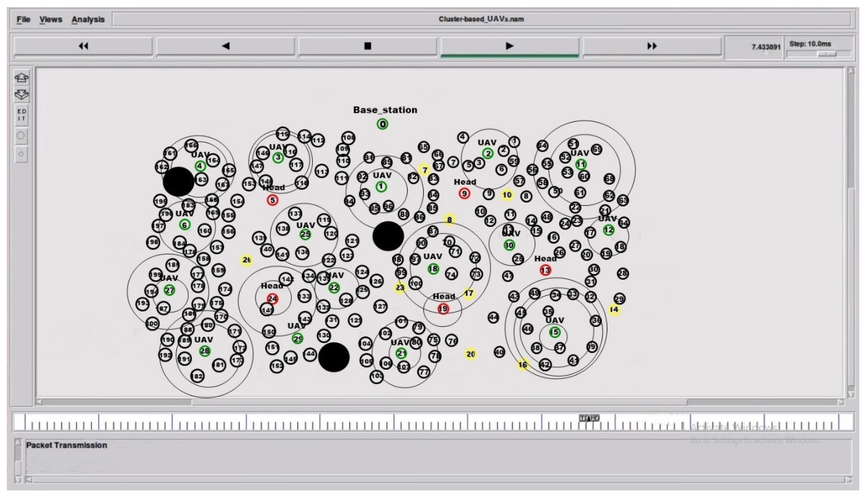Click the fast forward double-arrow button
Viewport: 868px width, 497px height.
pos(652,46)
